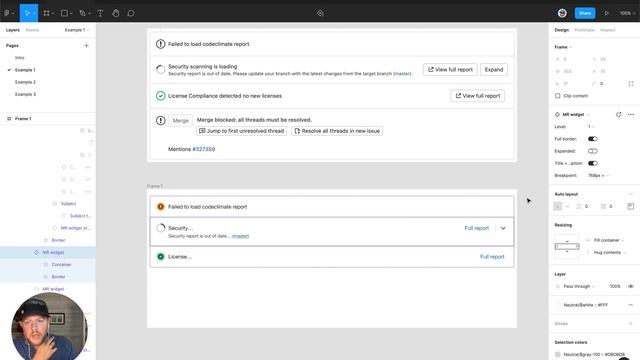Switch to the Layers tab
The image size is (640, 360).
click(x=13, y=30)
